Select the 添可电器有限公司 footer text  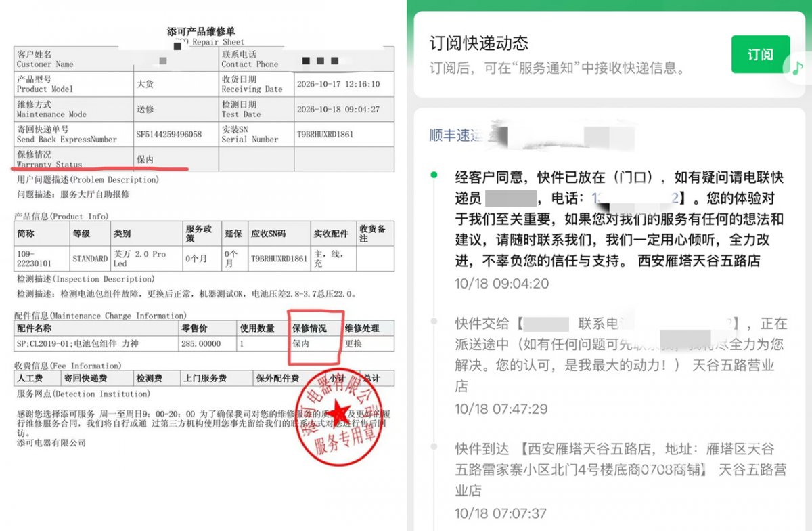click(51, 443)
